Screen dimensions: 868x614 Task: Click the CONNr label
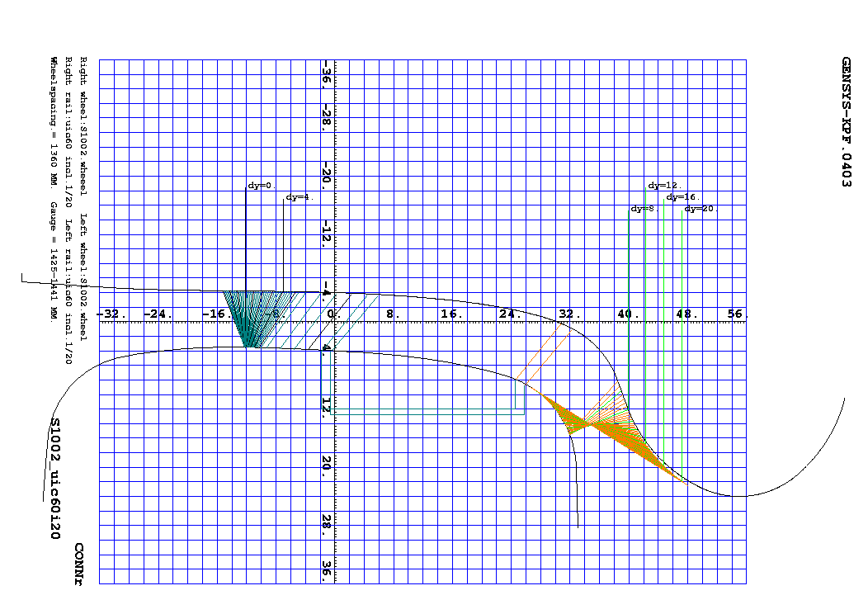(x=78, y=564)
